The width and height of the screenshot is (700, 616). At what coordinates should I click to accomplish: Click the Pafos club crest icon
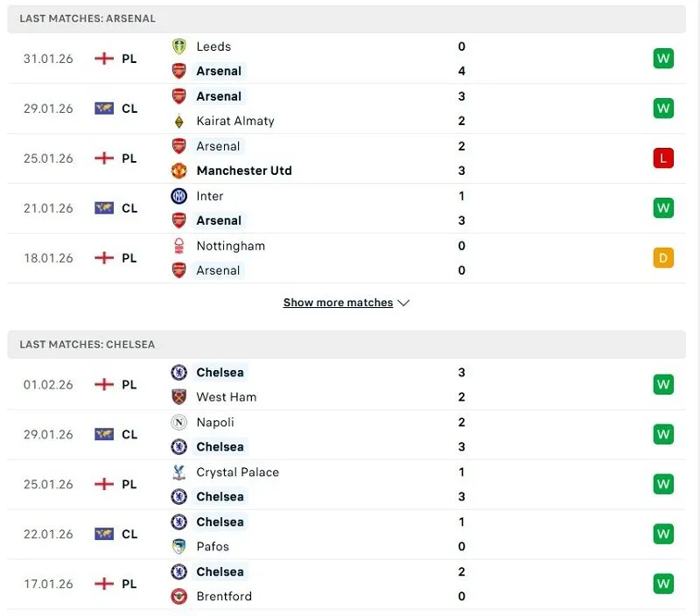tap(178, 547)
